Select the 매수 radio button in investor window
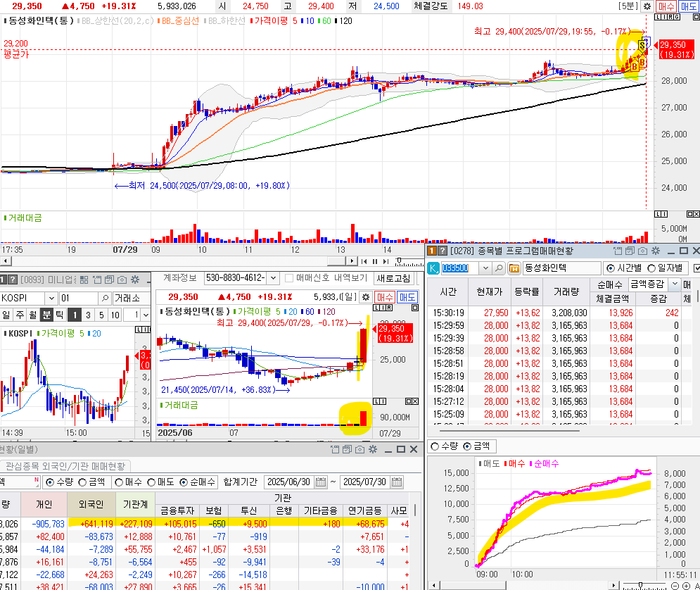Image resolution: width=700 pixels, height=590 pixels. coord(119,482)
